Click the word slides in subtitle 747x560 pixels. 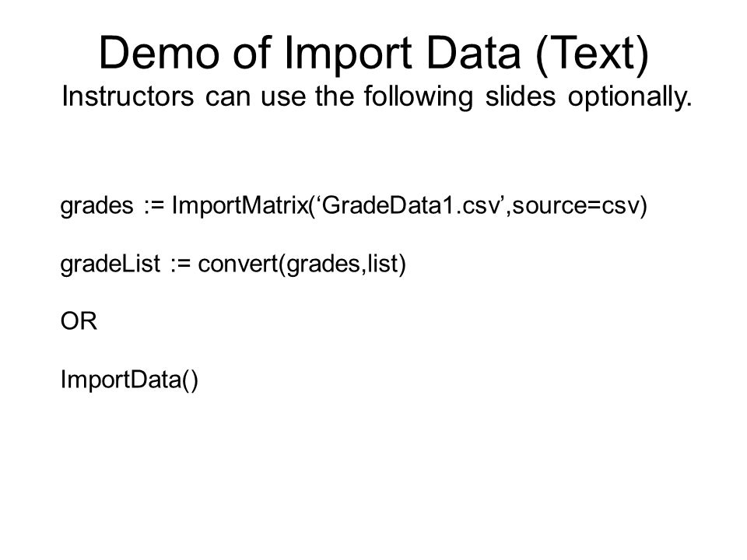(x=521, y=96)
